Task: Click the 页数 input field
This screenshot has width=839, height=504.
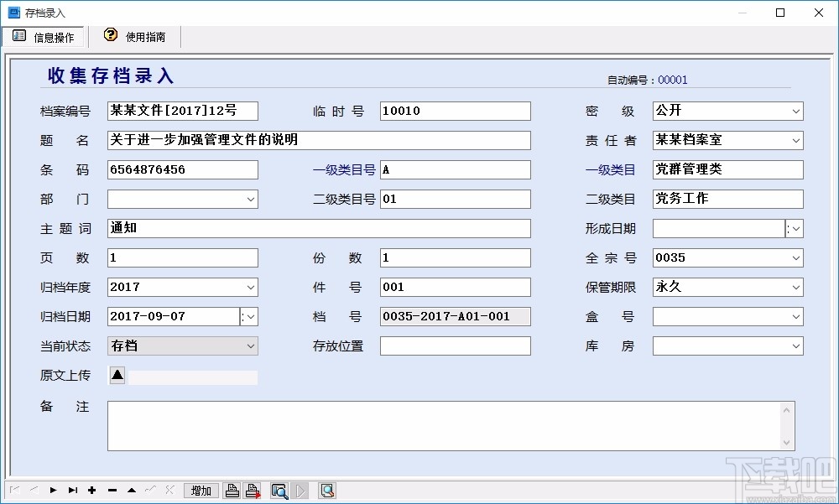Action: pos(182,258)
